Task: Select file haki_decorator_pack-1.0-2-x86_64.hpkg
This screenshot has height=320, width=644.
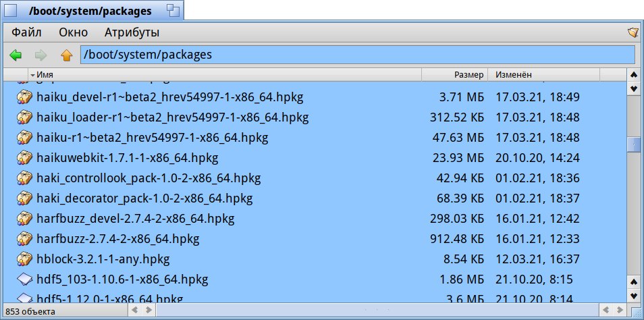Action: 144,198
